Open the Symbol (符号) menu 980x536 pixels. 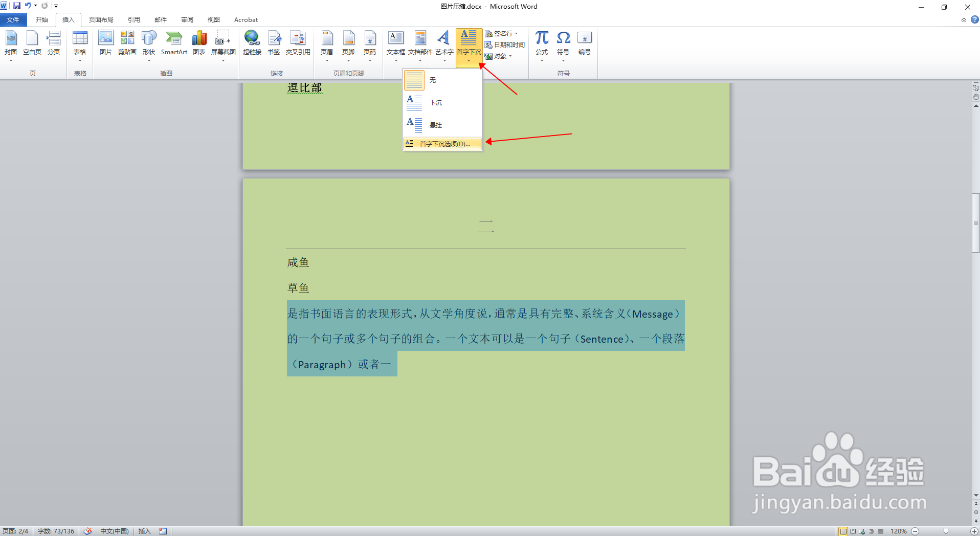pos(563,46)
